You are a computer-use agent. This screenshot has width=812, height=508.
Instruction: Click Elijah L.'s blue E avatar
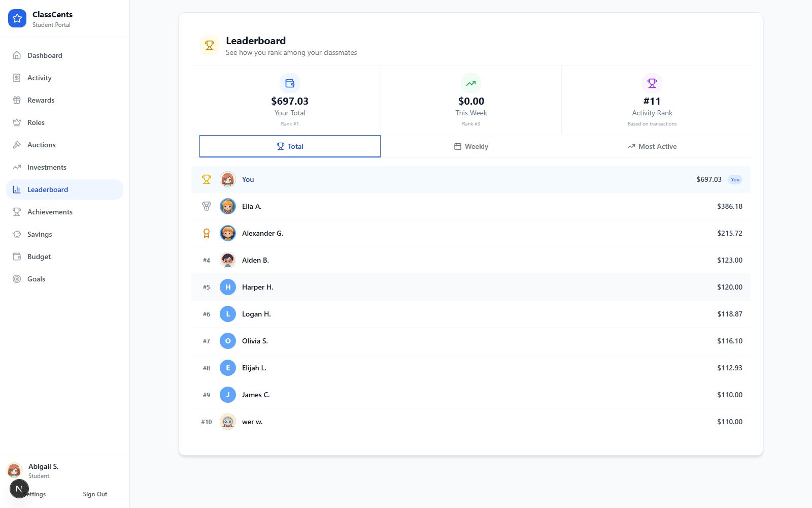(228, 368)
